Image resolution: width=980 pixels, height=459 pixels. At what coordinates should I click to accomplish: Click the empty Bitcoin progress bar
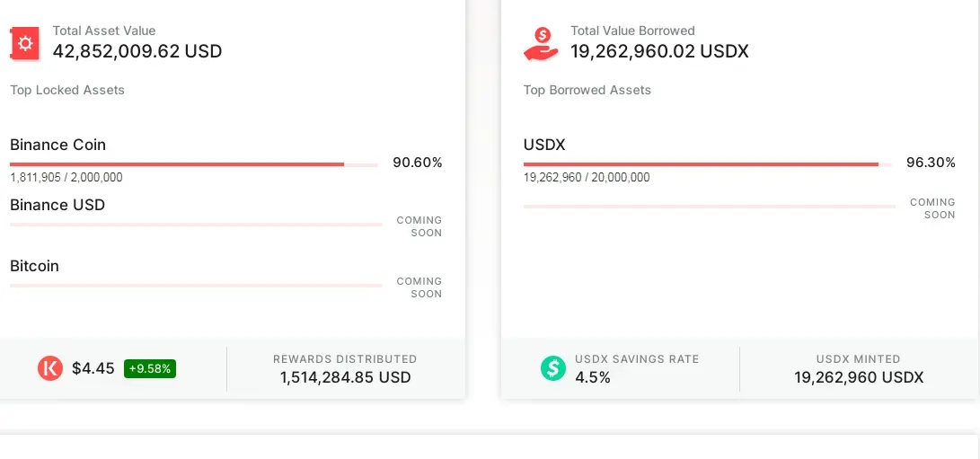pos(196,285)
